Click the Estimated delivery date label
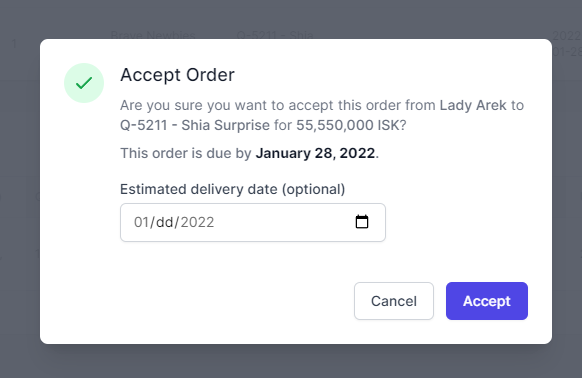This screenshot has height=378, width=582. 232,189
